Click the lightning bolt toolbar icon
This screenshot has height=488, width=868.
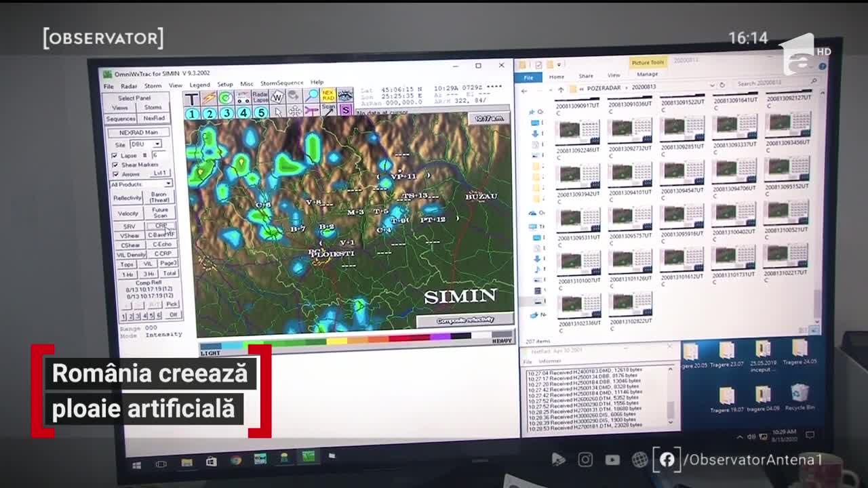209,98
